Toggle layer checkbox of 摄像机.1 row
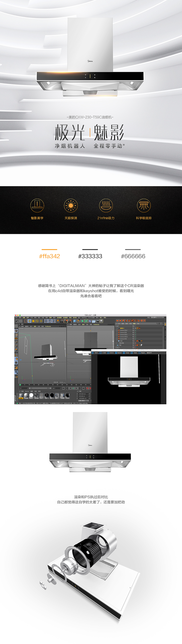The width and height of the screenshot is (182, 644). click(x=133, y=328)
